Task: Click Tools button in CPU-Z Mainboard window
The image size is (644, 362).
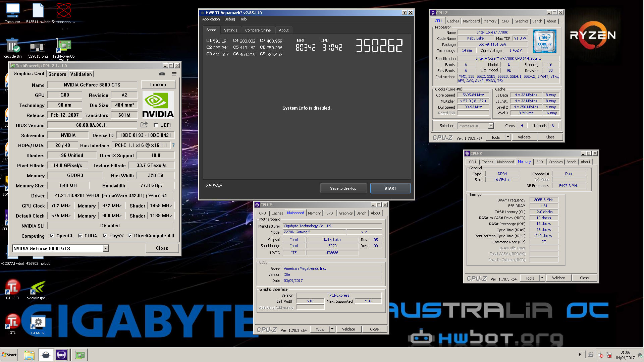Action: [320, 329]
